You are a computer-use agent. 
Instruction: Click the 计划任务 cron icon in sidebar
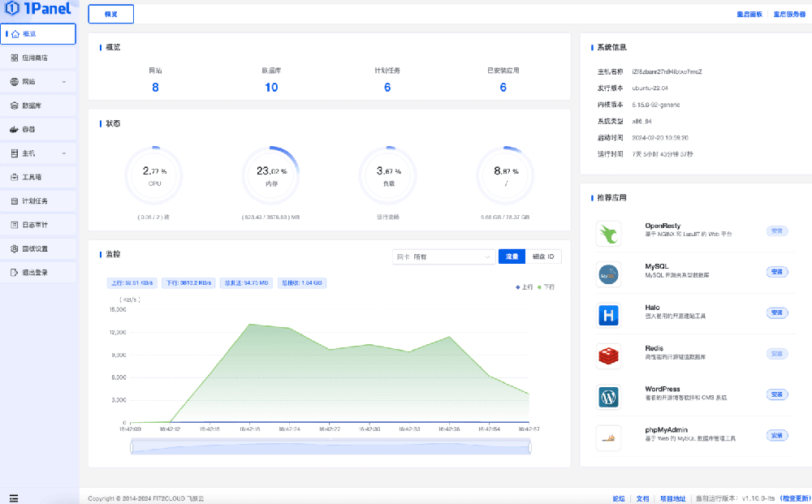pos(15,200)
